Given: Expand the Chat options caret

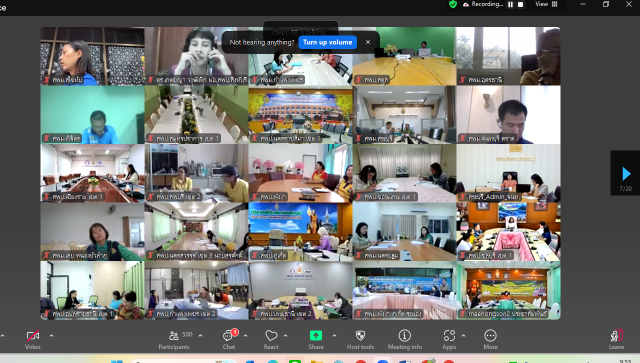Looking at the screenshot, I should tap(245, 336).
